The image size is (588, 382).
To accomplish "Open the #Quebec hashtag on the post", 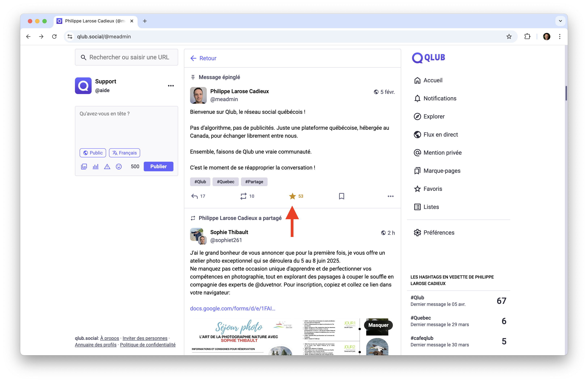I will (226, 182).
